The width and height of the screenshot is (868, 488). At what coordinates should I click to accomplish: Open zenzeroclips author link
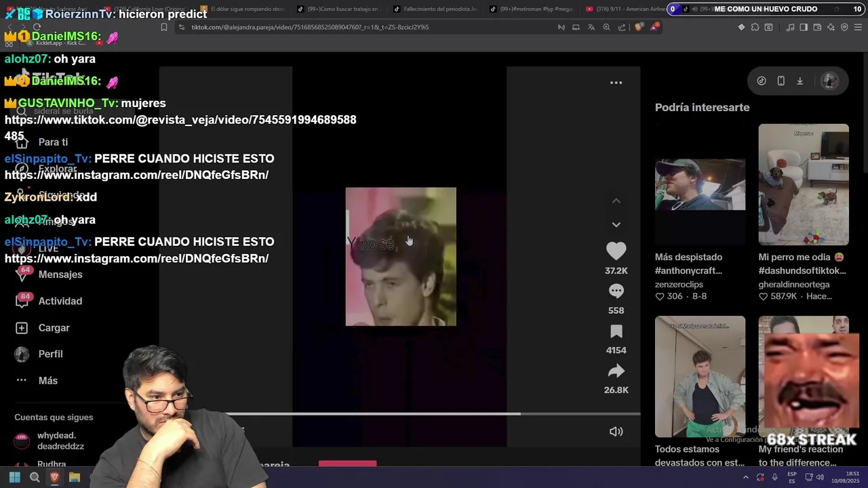coord(681,285)
